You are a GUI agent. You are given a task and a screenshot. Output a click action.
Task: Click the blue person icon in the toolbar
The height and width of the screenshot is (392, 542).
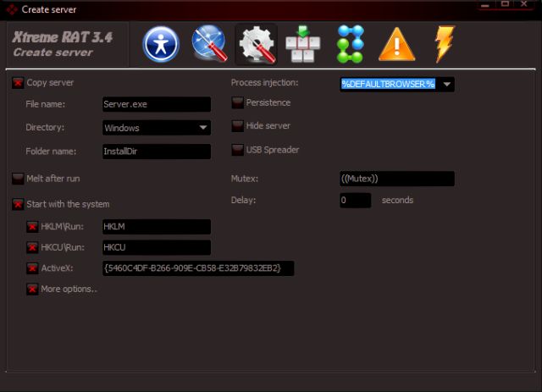point(161,44)
